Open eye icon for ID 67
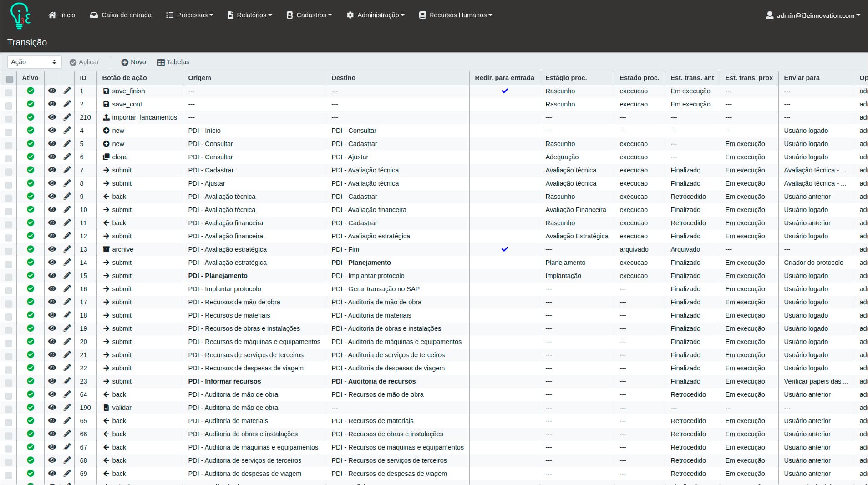Viewport: 868px width, 485px height. pos(52,447)
